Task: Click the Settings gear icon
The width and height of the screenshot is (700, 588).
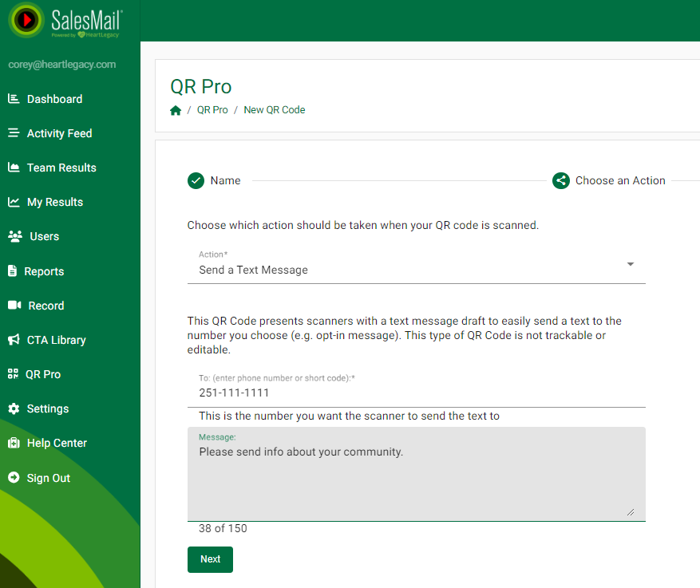Action: pyautogui.click(x=13, y=408)
